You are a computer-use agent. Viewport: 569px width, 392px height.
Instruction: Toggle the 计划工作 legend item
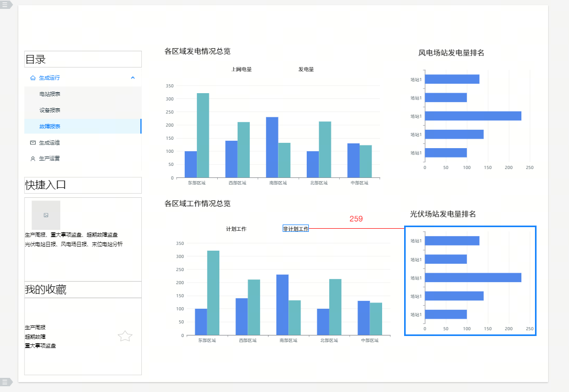(x=236, y=229)
